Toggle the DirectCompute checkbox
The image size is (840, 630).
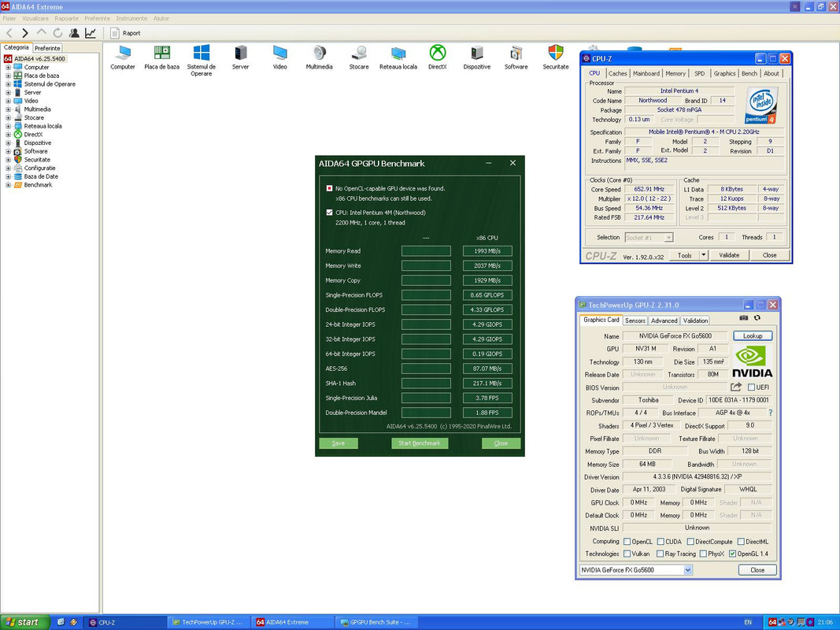[690, 542]
